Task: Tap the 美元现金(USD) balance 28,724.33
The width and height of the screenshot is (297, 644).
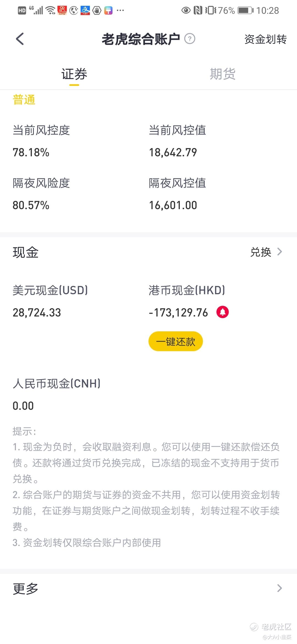Action: pos(37,313)
